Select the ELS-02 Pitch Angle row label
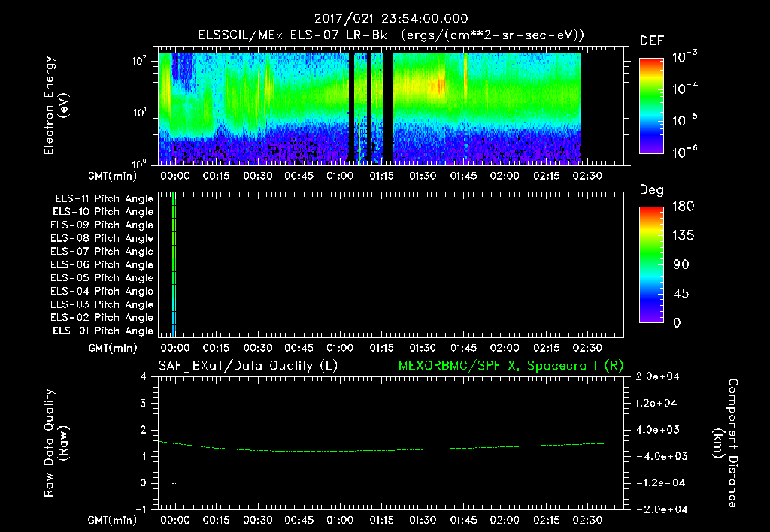This screenshot has width=770, height=532. click(x=102, y=318)
